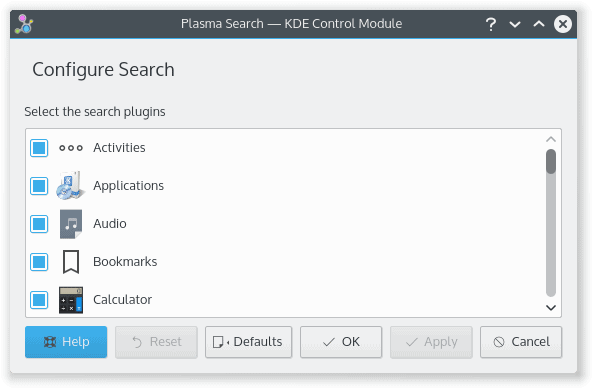The width and height of the screenshot is (593, 389).
Task: Toggle the Activities plugin checkbox
Action: pyautogui.click(x=39, y=148)
